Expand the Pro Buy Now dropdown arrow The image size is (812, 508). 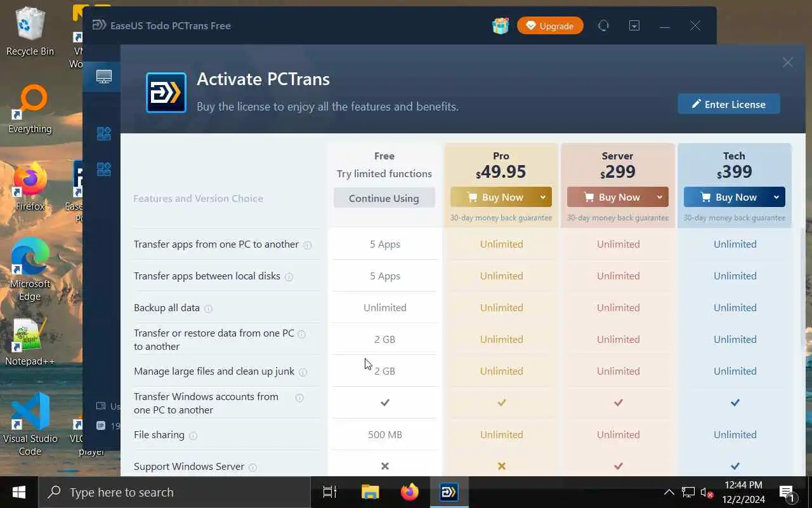point(543,197)
